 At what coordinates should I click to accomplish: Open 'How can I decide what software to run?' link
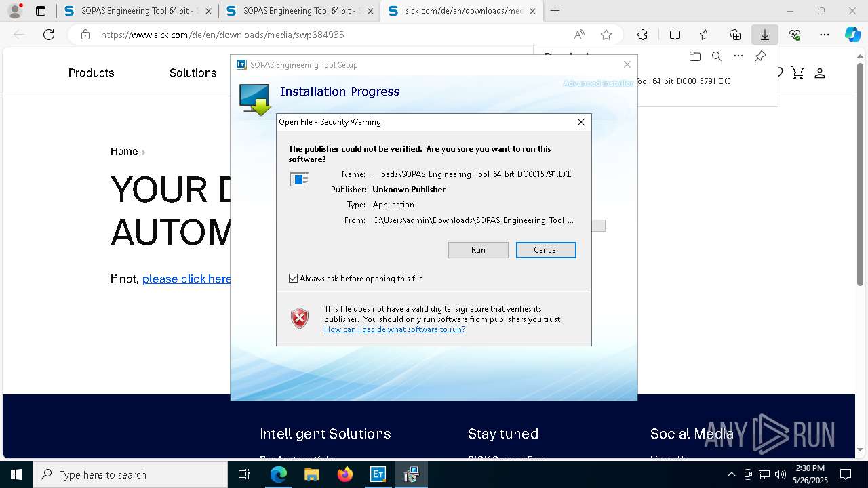coord(395,329)
